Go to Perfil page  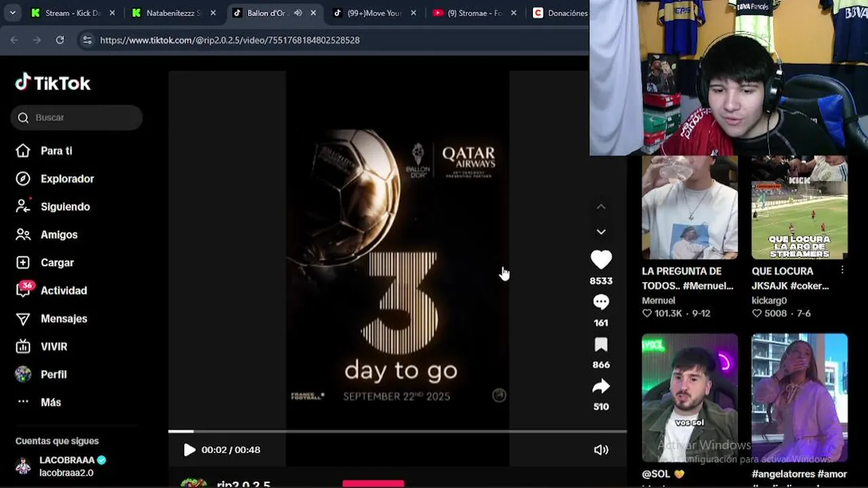54,374
